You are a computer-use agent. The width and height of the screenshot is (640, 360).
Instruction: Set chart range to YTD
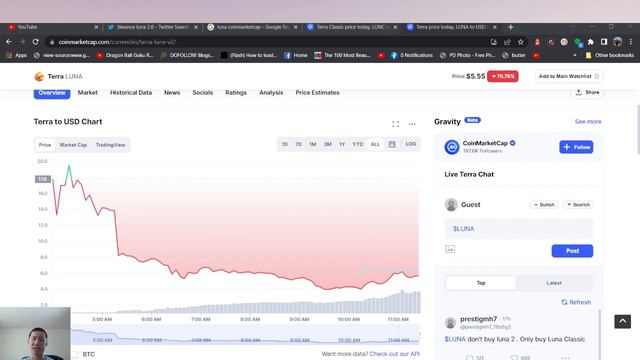[358, 144]
